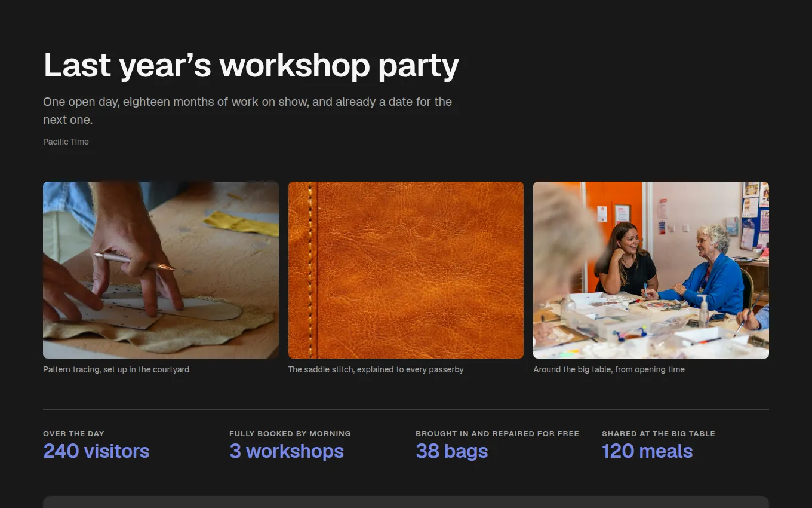812x508 pixels.
Task: Click the caption 'Pattern tracing, set up in the courtyard'
Action: 116,369
